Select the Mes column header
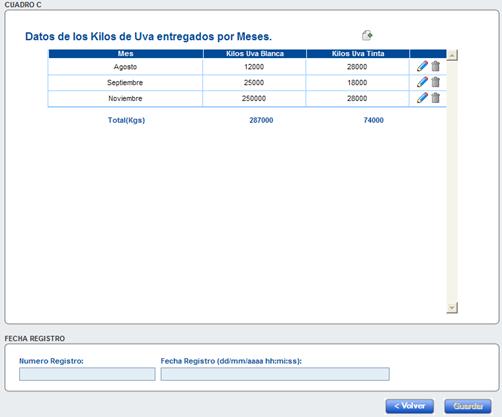This screenshot has width=502, height=417. pyautogui.click(x=126, y=54)
